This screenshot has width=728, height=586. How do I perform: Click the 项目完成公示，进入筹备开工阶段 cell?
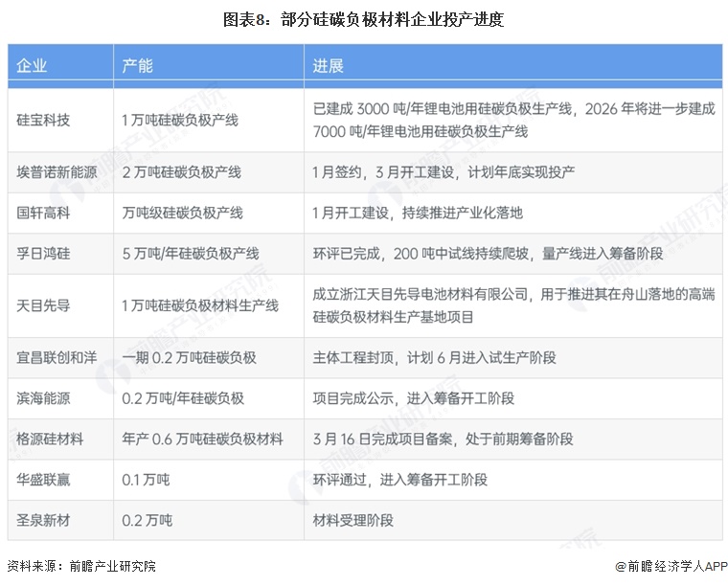[513, 398]
